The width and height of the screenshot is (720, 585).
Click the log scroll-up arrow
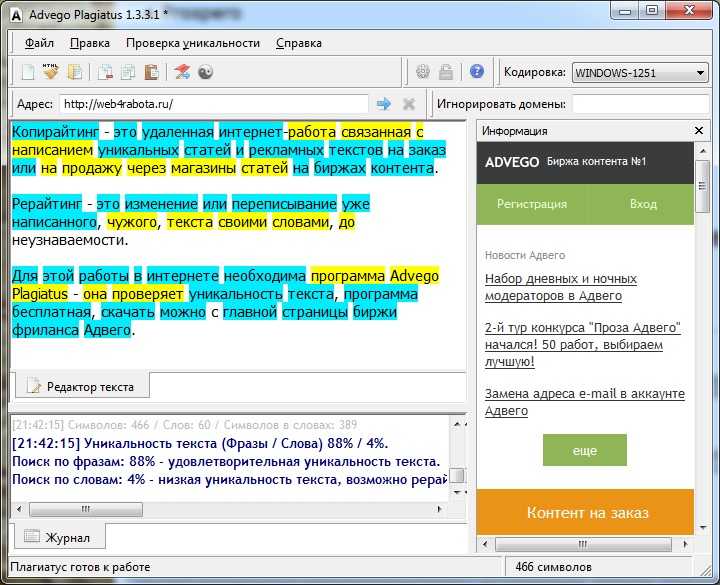pos(457,424)
